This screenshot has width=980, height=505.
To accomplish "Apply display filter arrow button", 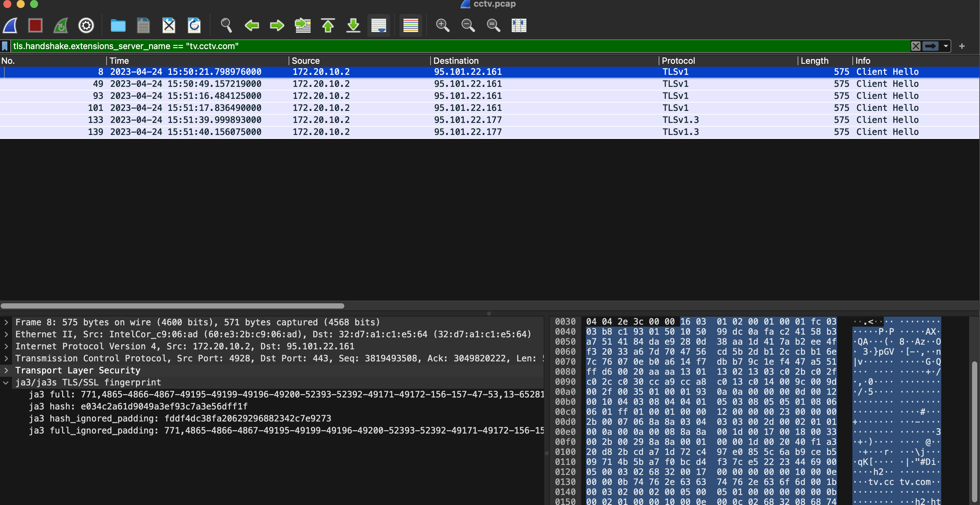I will pyautogui.click(x=931, y=46).
